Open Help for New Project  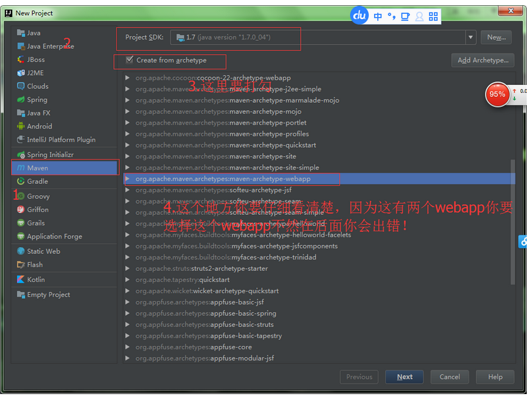click(x=495, y=377)
